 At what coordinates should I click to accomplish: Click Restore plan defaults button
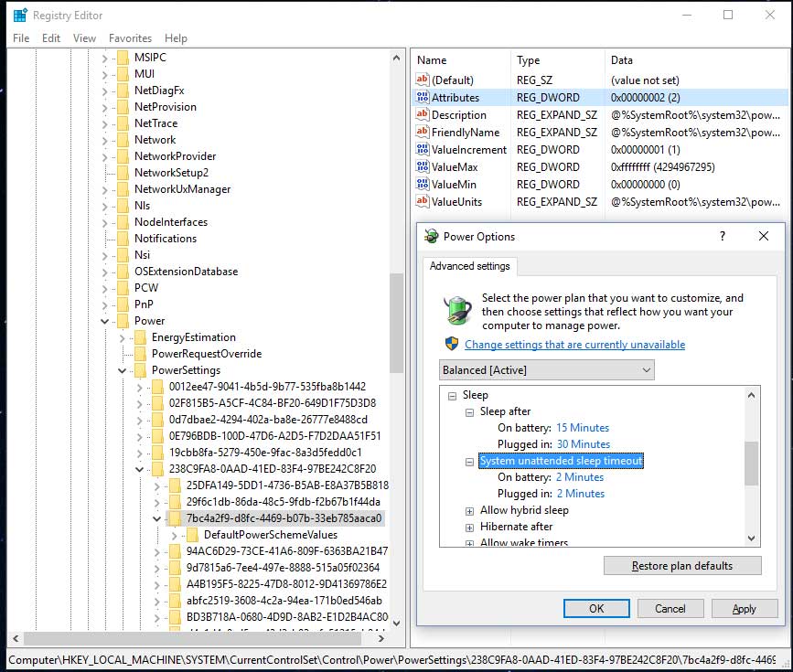(x=682, y=565)
